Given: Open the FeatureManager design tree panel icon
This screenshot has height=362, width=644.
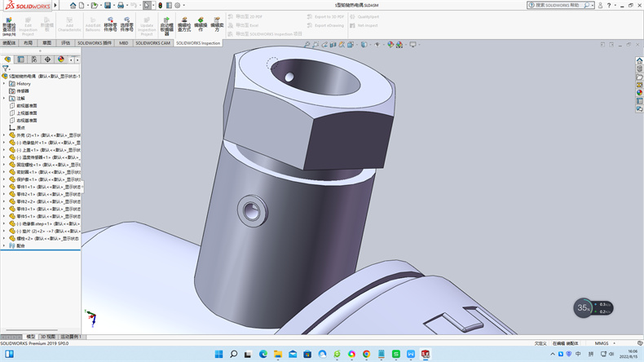Looking at the screenshot, I should [x=7, y=60].
